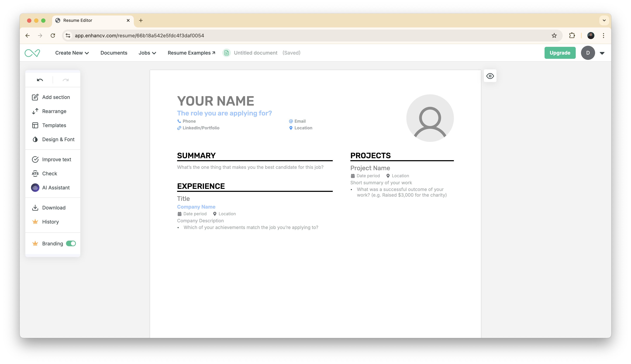Open Design & Font settings

[53, 139]
